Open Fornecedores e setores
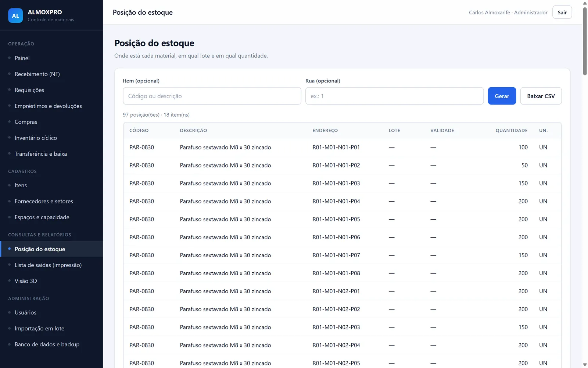 tap(44, 201)
